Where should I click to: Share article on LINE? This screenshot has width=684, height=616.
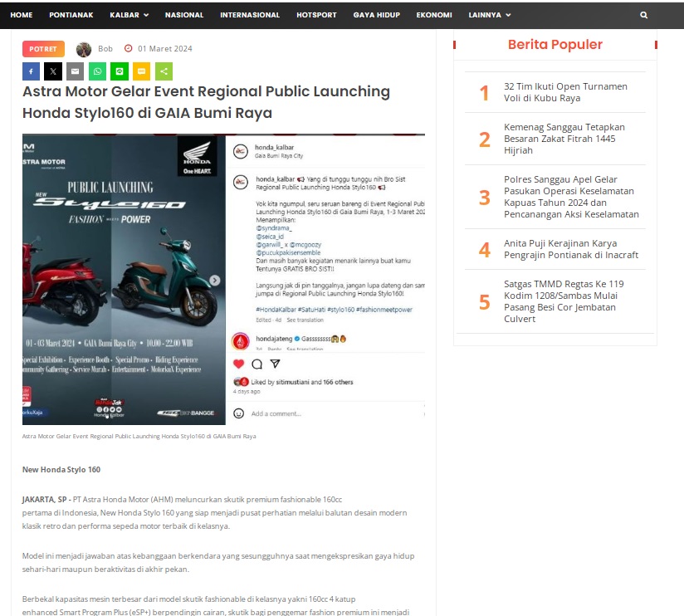(120, 71)
